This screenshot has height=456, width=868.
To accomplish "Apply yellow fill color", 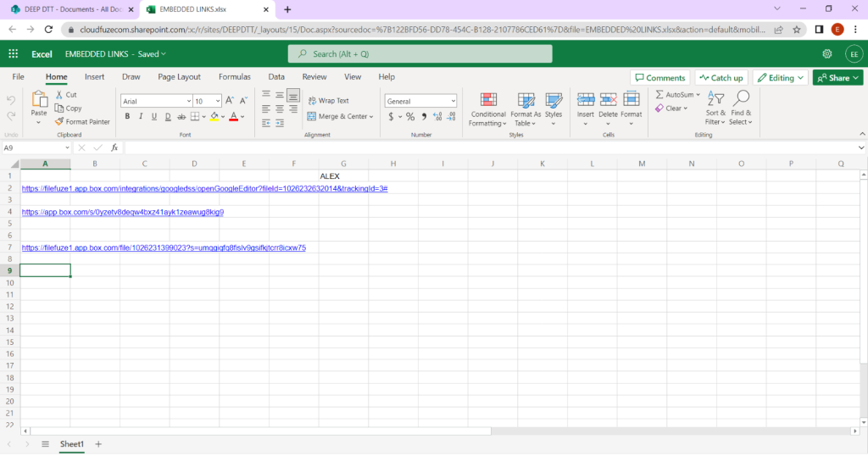I will (x=214, y=117).
